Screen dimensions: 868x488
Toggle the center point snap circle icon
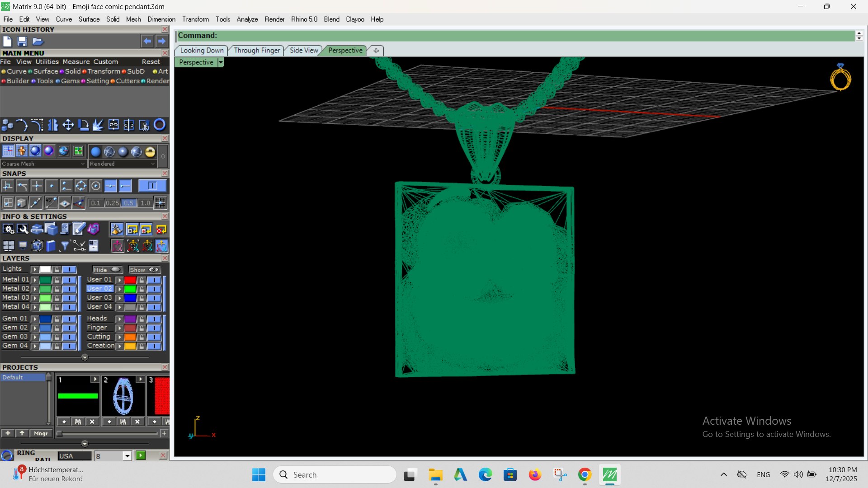click(x=96, y=186)
